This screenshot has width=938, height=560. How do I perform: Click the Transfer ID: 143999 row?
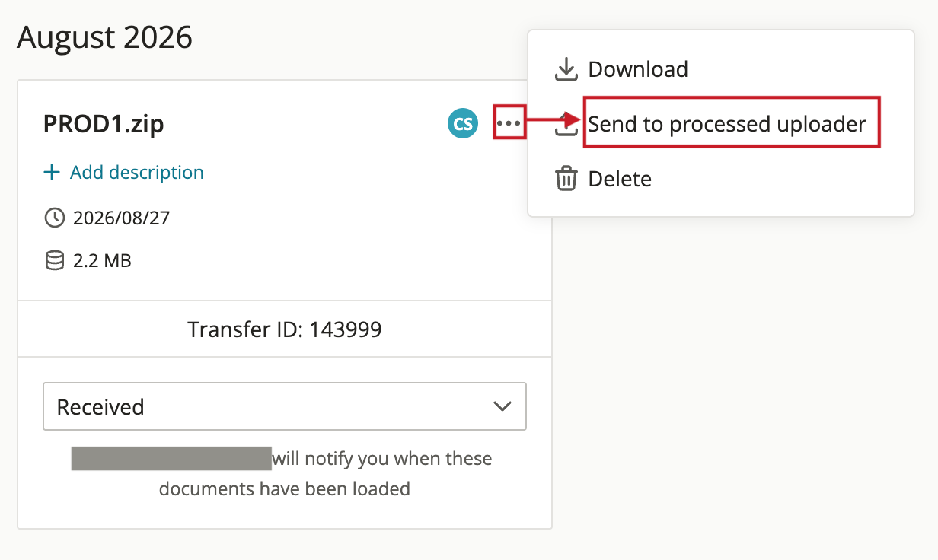coord(285,329)
